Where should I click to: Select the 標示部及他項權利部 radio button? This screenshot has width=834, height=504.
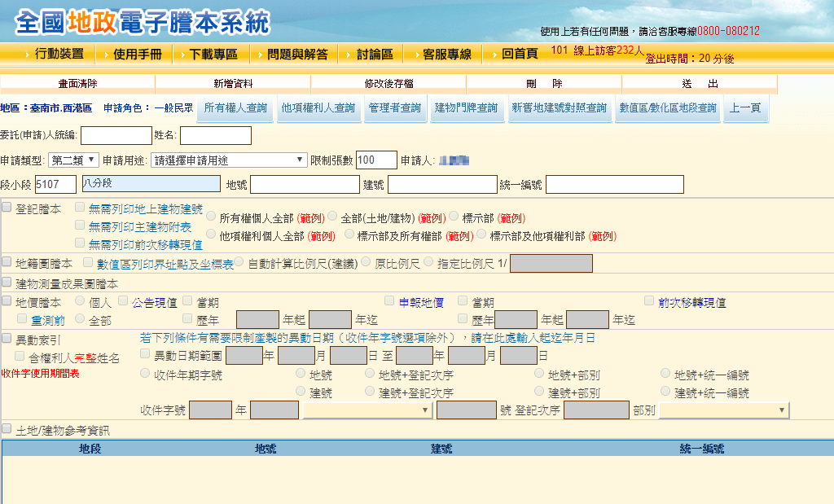481,236
